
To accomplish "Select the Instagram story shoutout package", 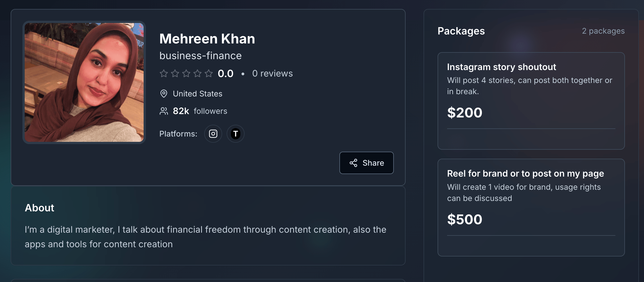I will coord(531,101).
